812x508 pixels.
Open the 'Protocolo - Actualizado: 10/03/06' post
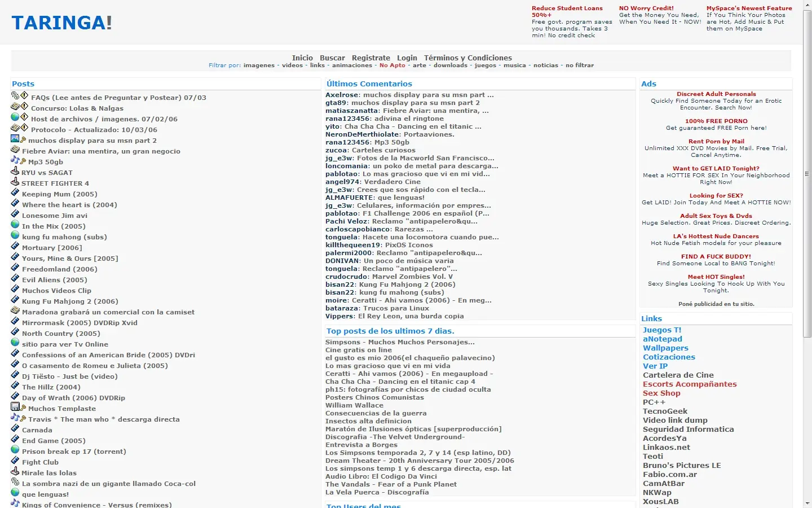[x=94, y=130]
